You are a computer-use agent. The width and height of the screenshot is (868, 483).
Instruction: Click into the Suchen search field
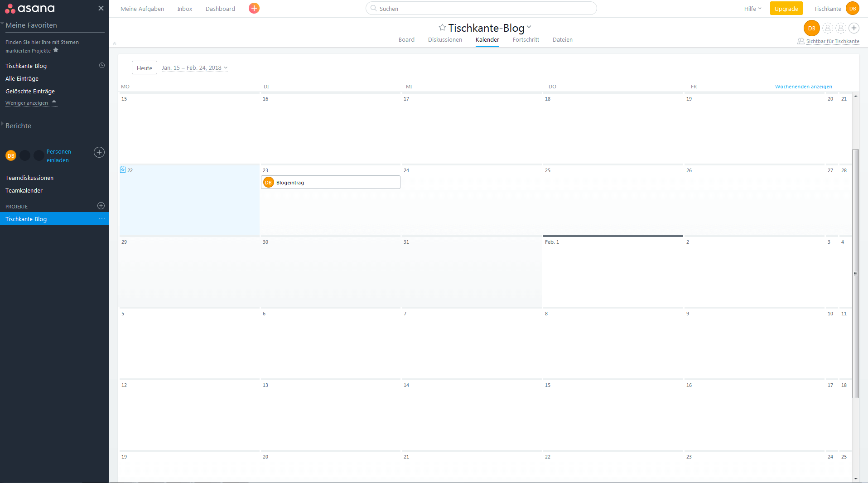tap(481, 8)
